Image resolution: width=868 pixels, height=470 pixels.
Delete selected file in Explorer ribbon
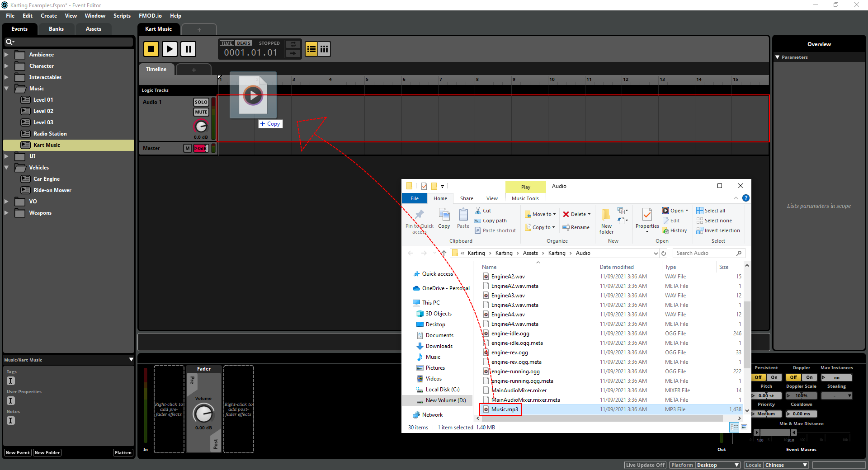pyautogui.click(x=576, y=214)
